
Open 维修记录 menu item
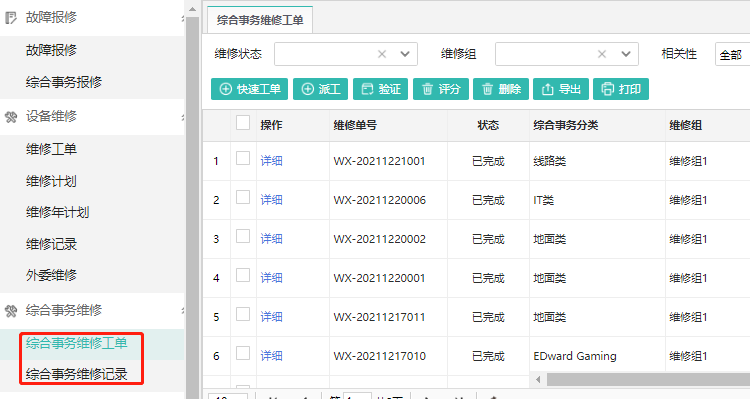[51, 244]
